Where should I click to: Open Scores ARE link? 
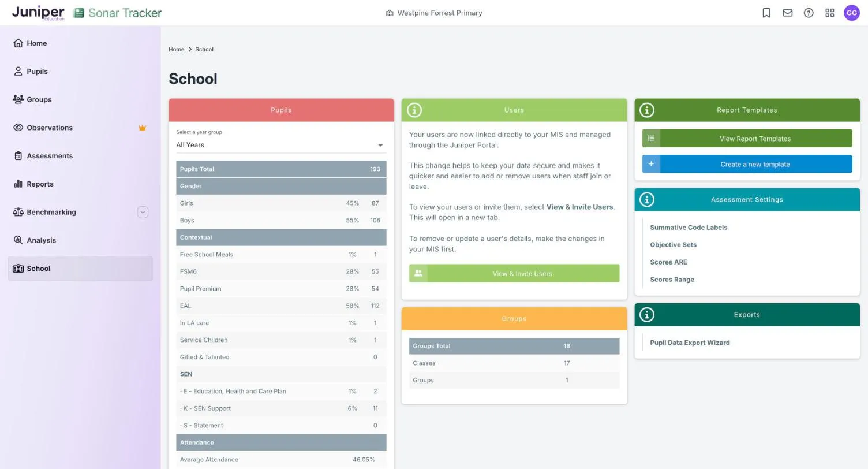tap(668, 262)
